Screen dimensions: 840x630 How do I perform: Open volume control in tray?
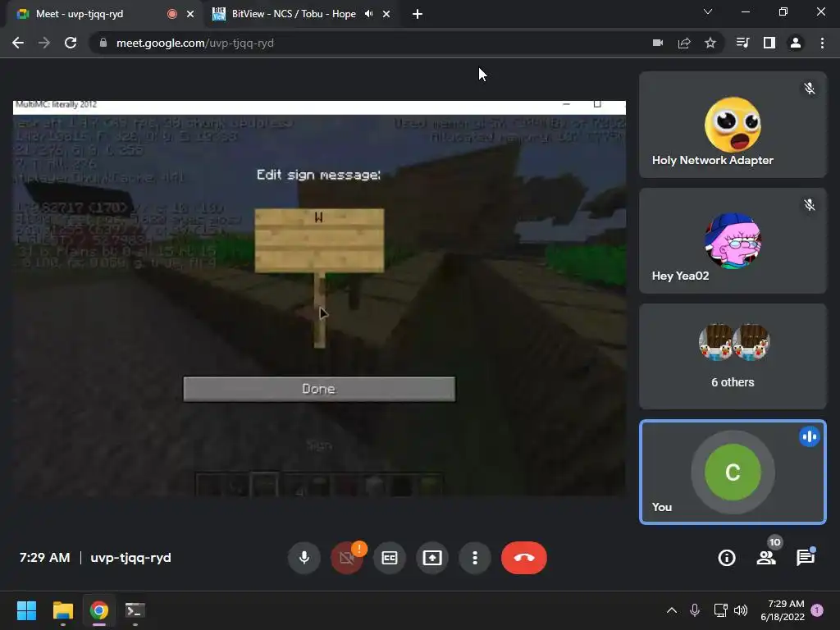coord(741,610)
